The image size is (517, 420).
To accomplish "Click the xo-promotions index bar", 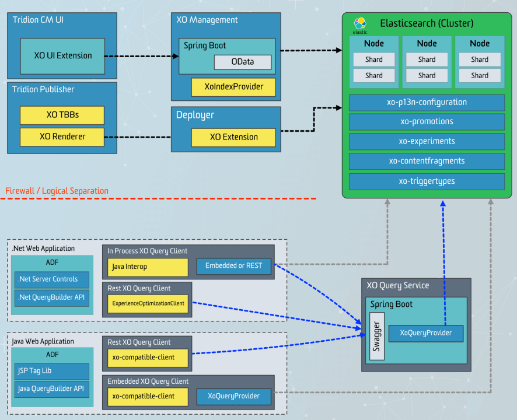I will (x=427, y=122).
